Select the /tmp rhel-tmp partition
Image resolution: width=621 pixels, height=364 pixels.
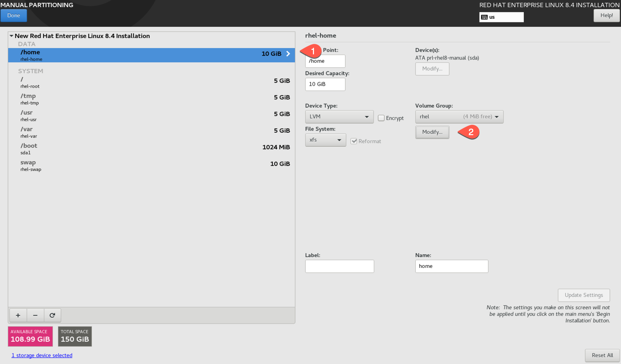(152, 99)
